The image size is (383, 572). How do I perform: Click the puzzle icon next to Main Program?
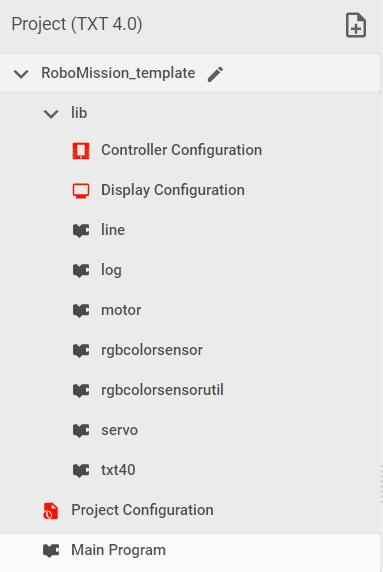(x=51, y=550)
